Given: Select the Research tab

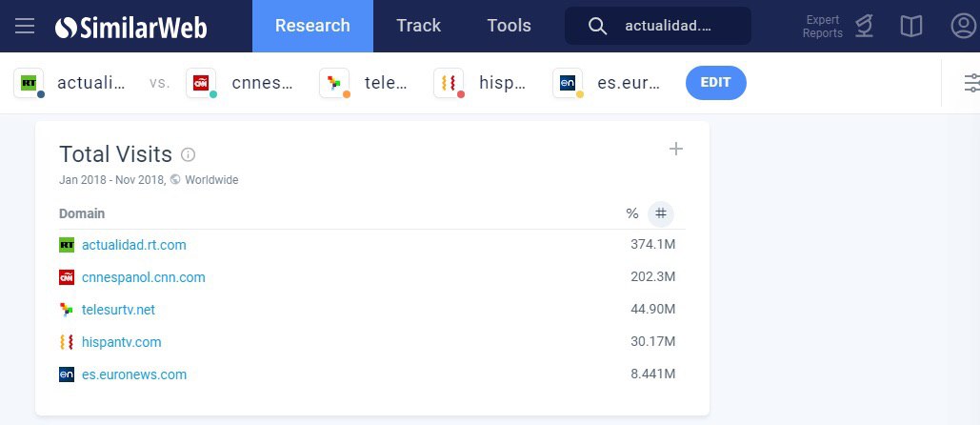Looking at the screenshot, I should coord(312,26).
